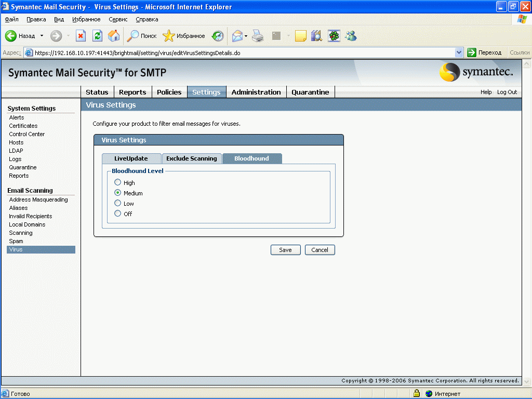Screen dimensions: 532x399
Task: Open Spam settings in sidebar
Action: [16, 241]
